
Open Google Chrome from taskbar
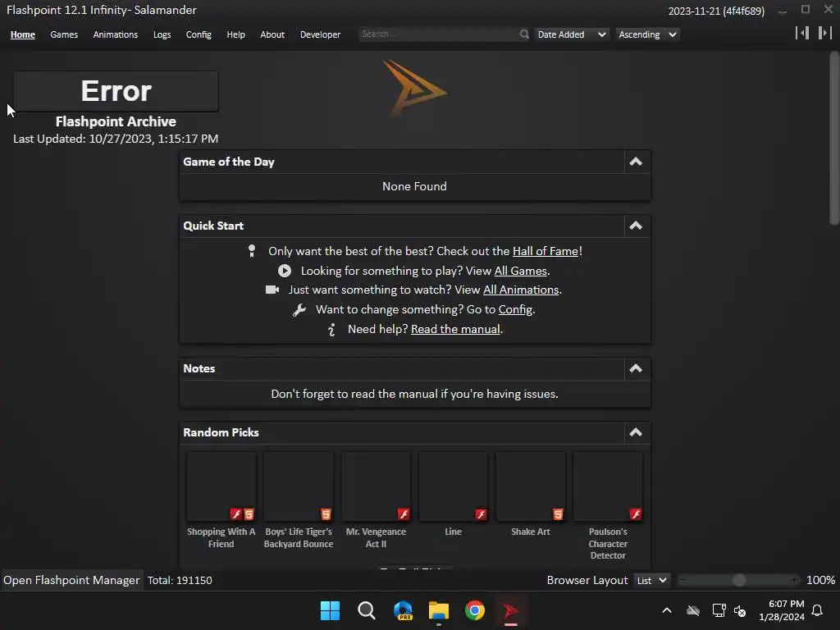coord(475,610)
